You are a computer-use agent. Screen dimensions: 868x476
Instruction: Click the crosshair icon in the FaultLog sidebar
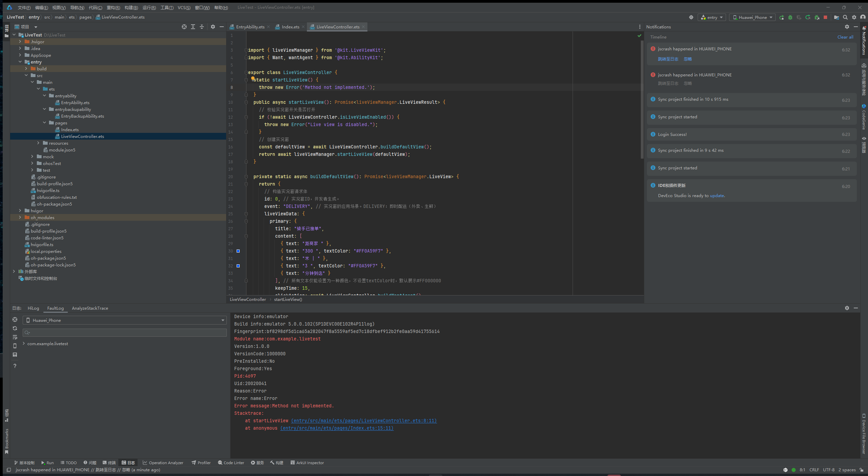click(x=15, y=319)
